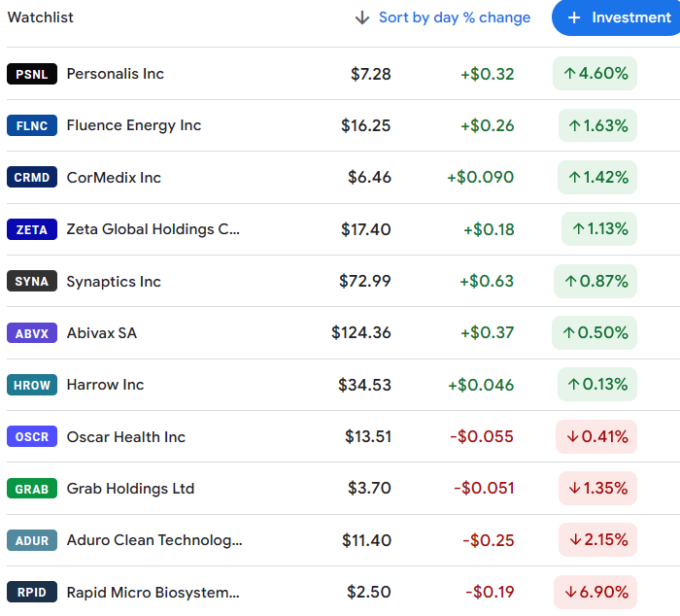Click the +$0.32 change value
Viewport: 680px width, 616px height.
tap(487, 74)
